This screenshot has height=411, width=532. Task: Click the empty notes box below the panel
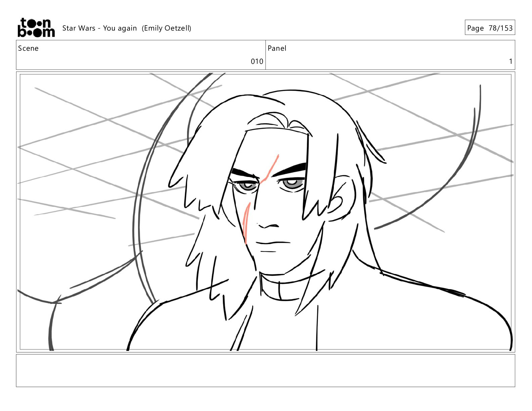265,370
